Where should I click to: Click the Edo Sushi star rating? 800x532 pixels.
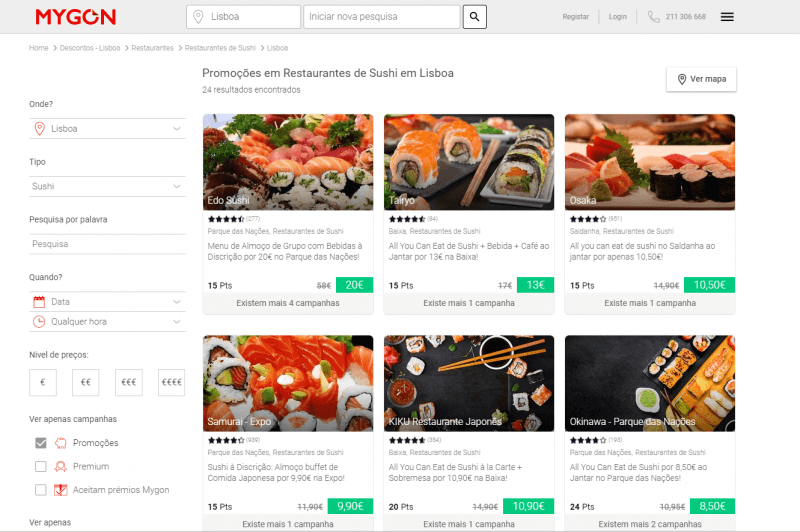pos(226,219)
